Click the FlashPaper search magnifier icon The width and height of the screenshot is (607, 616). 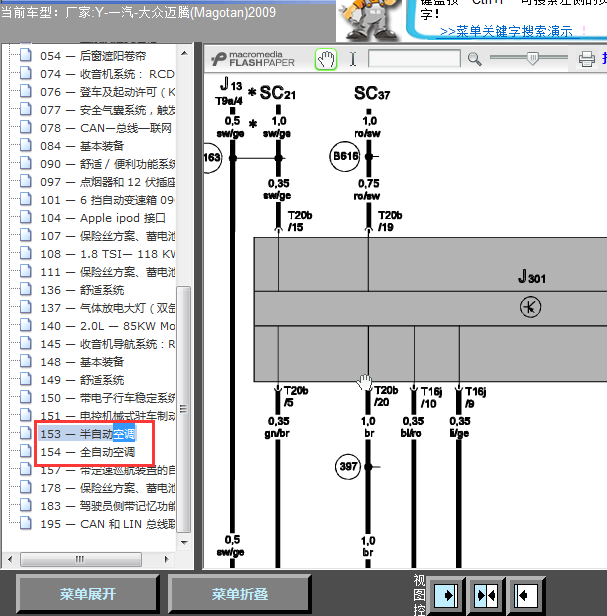point(475,59)
